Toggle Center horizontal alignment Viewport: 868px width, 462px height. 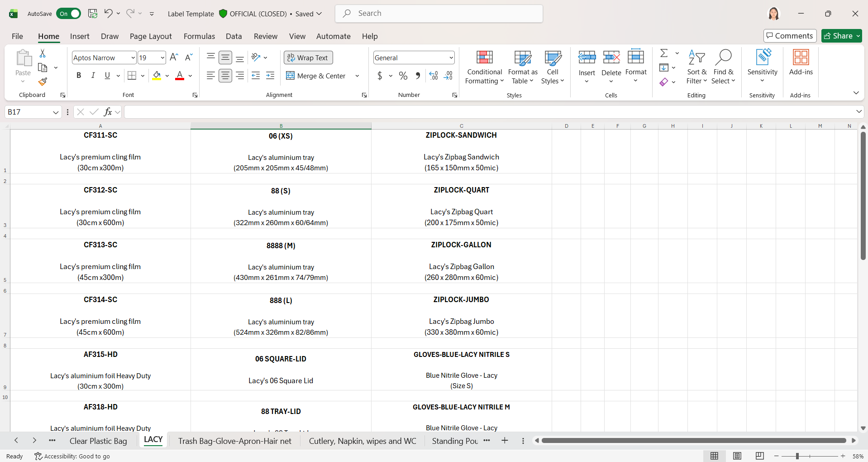225,76
